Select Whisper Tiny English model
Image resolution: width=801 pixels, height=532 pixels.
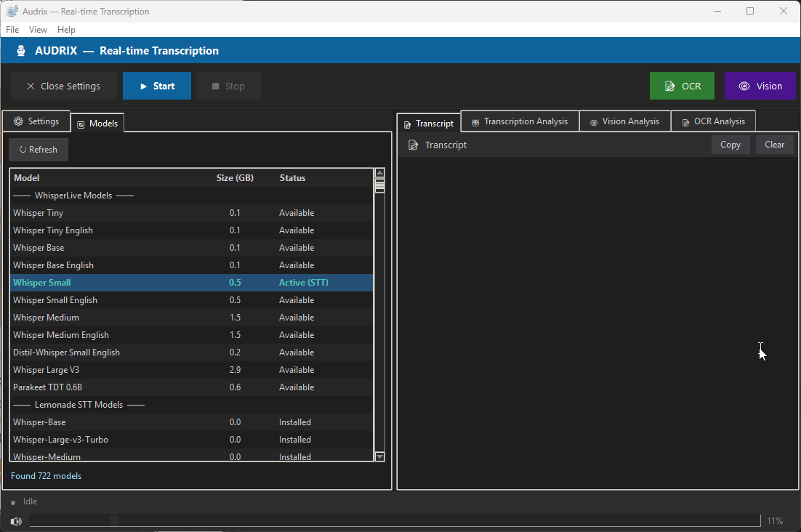(192, 230)
